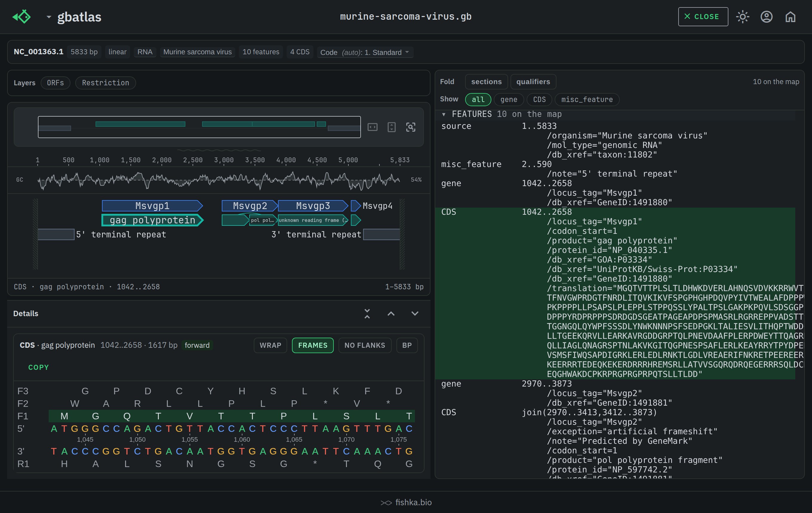Click the NC_001363.1 accession label
The width and height of the screenshot is (812, 513).
point(39,52)
